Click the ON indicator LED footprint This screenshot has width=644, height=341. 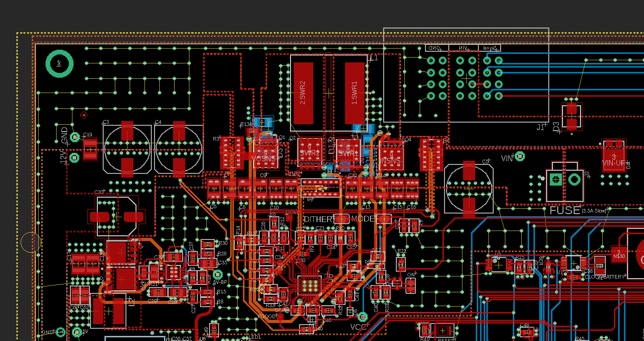point(411,286)
